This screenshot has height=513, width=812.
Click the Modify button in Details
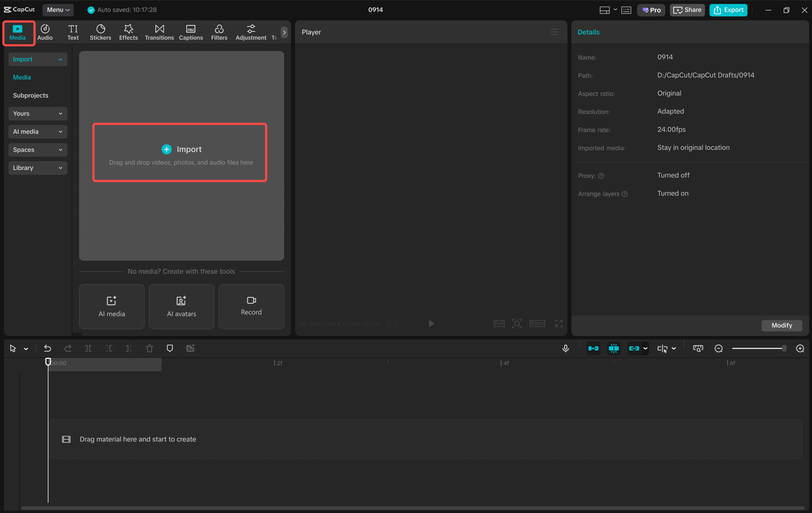click(782, 325)
